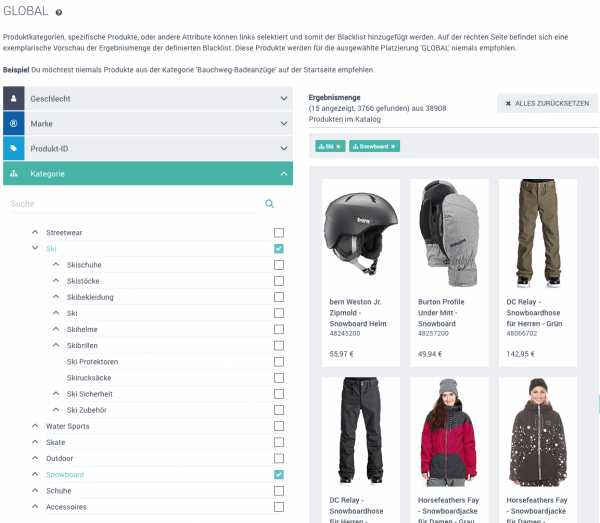Click the Produkt-ID section title
Screen dimensions: 600x523
pos(49,148)
